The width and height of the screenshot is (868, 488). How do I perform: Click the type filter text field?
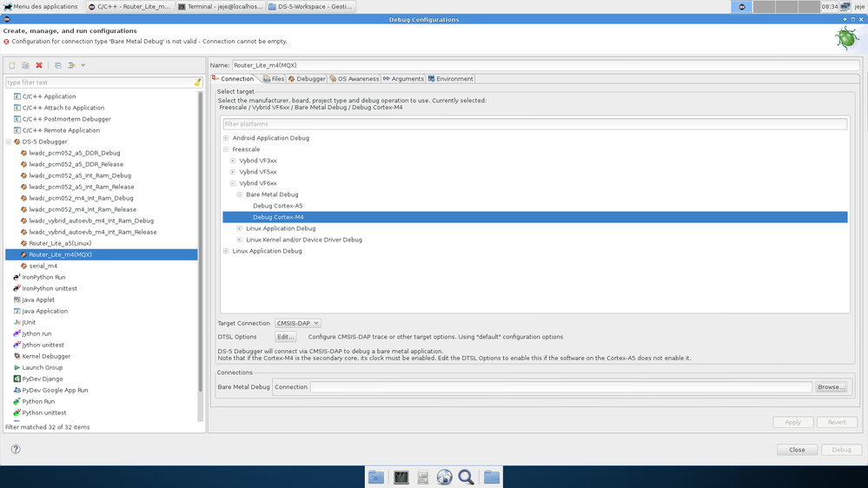point(99,82)
